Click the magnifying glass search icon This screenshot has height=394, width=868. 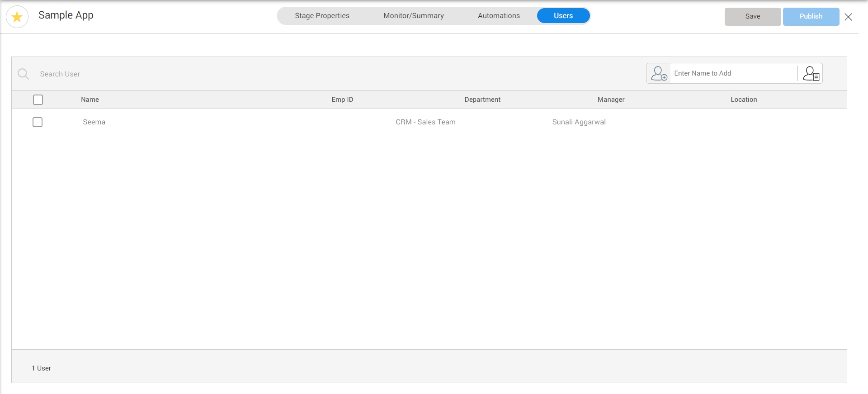point(23,74)
